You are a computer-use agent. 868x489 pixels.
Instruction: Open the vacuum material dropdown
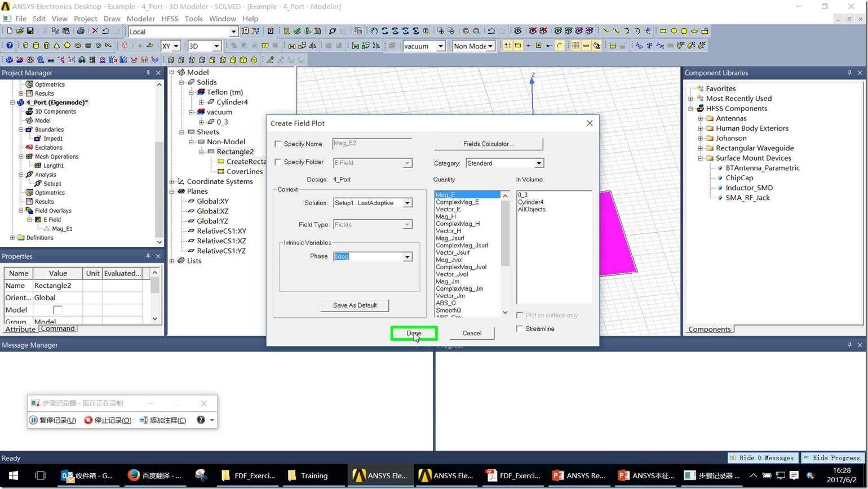point(441,46)
